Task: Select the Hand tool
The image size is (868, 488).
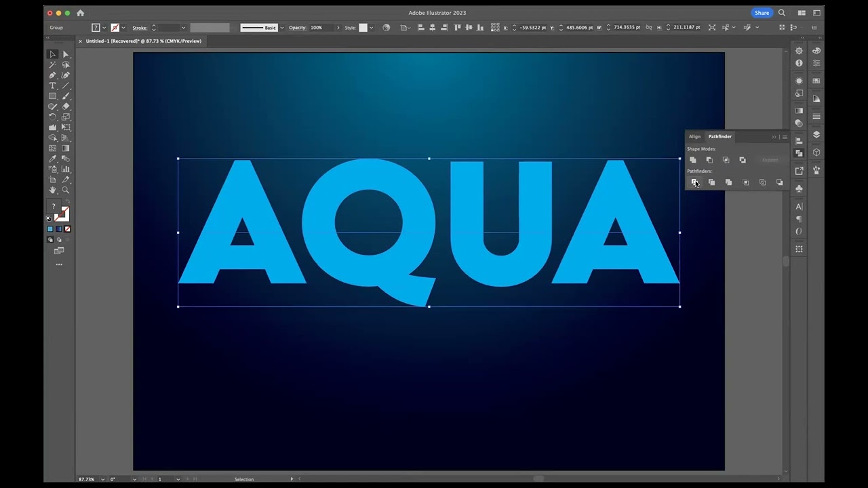Action: [x=52, y=190]
